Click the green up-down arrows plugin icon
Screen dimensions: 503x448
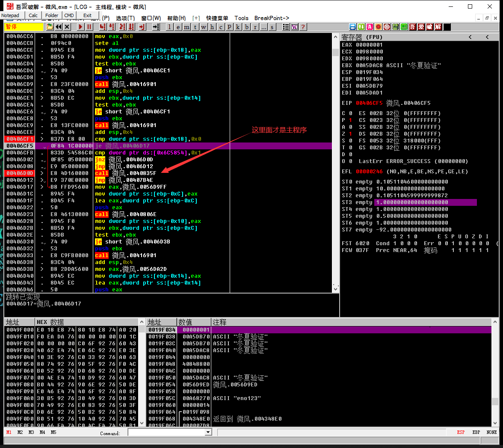click(x=361, y=27)
